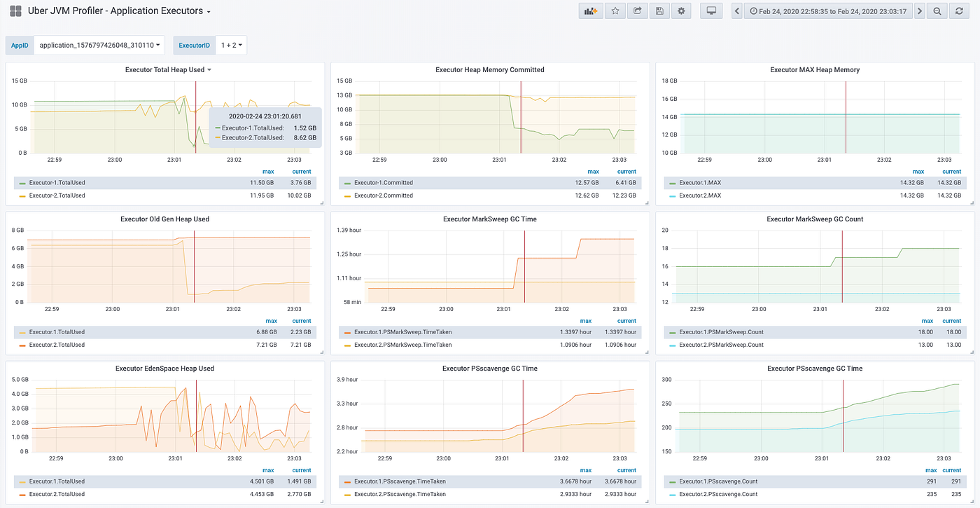Enable TV cycle view mode
This screenshot has height=508, width=980.
click(710, 11)
